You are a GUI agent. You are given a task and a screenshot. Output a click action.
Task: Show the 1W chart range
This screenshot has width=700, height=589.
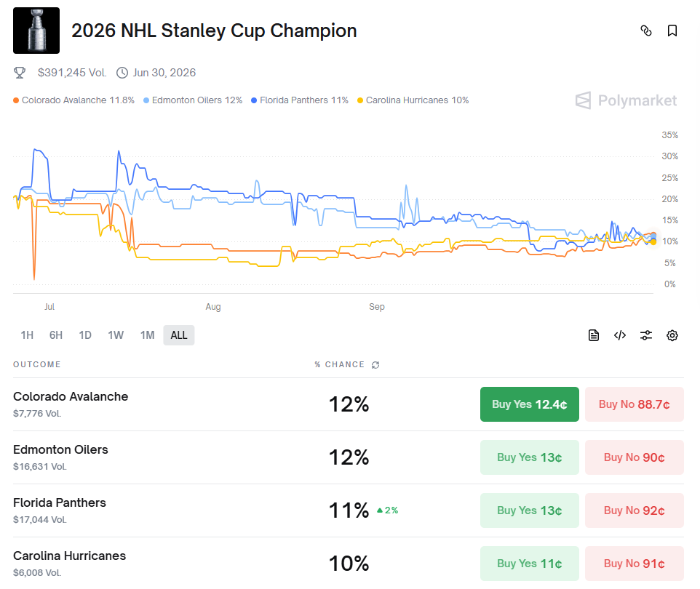point(116,335)
